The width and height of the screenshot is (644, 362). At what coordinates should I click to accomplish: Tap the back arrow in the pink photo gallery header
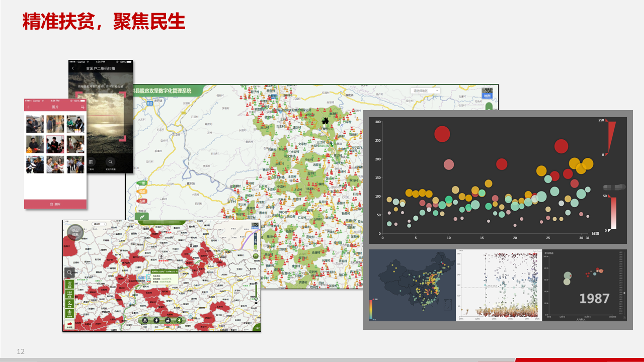pos(29,107)
